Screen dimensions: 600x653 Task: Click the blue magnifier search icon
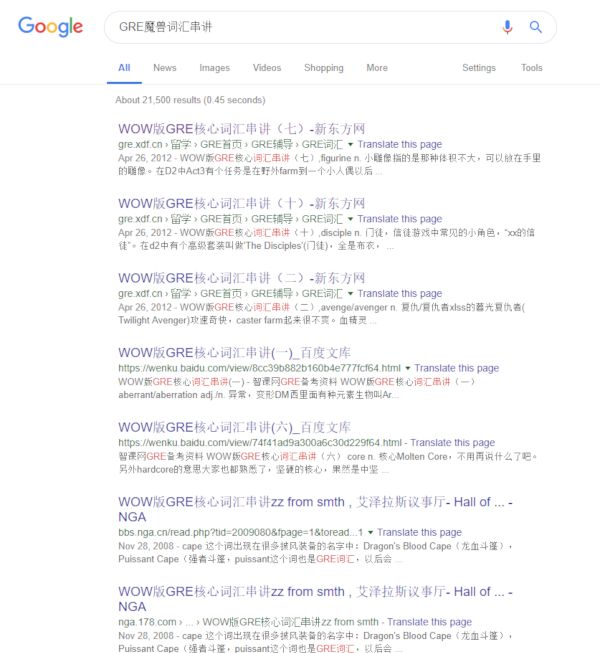click(535, 27)
